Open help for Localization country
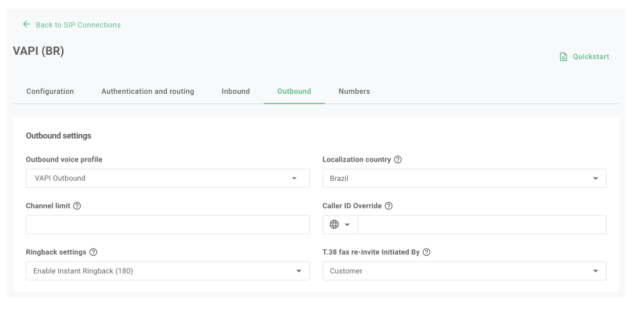 pos(398,160)
